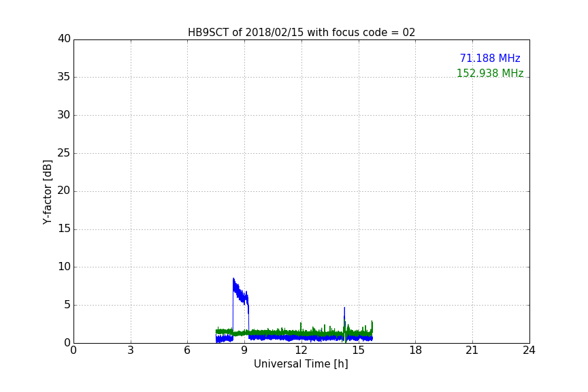588x392 pixels.
Task: Select the blue 71.188 MHz legend label
Action: pos(490,59)
